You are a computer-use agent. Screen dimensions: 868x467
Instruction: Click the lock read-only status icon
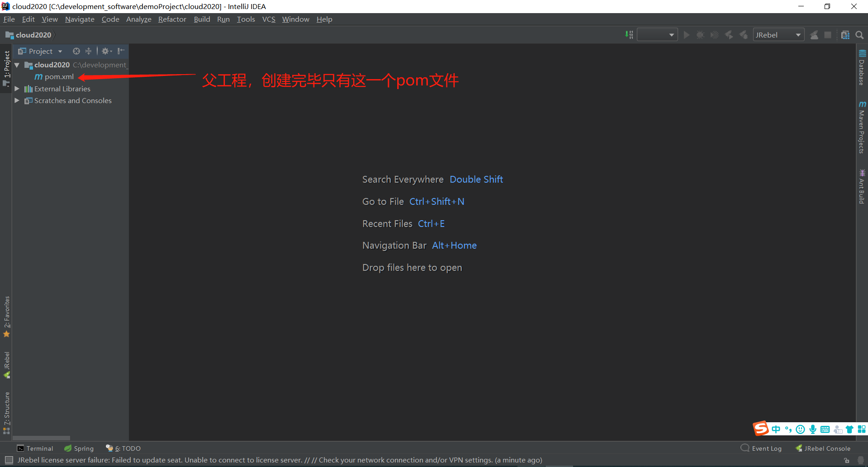[847, 460]
